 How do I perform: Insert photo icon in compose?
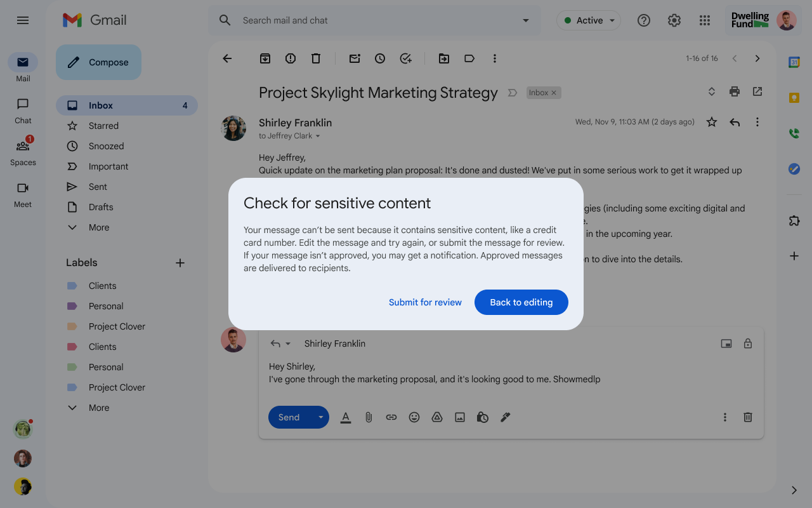[460, 417]
